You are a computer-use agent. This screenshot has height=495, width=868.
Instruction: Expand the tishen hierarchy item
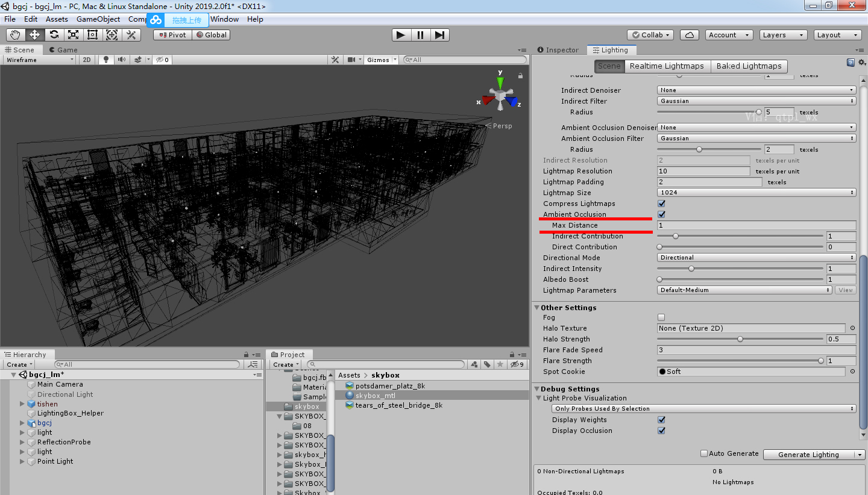coord(22,404)
